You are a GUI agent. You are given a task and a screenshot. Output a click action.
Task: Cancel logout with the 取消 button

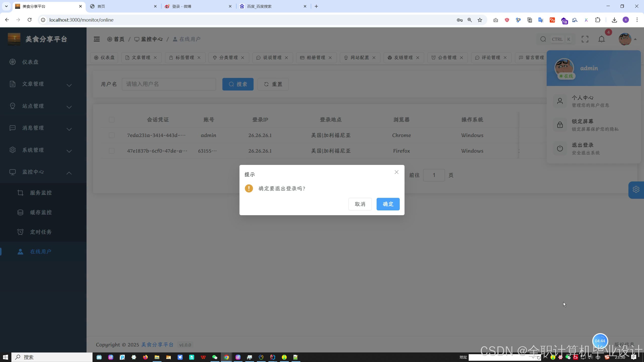pyautogui.click(x=360, y=204)
